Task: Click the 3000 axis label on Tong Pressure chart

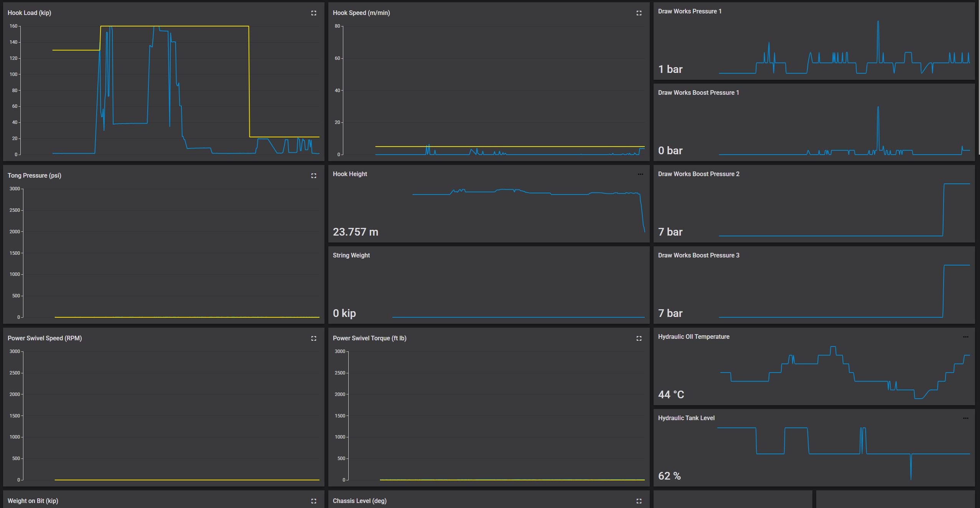Action: (15, 189)
